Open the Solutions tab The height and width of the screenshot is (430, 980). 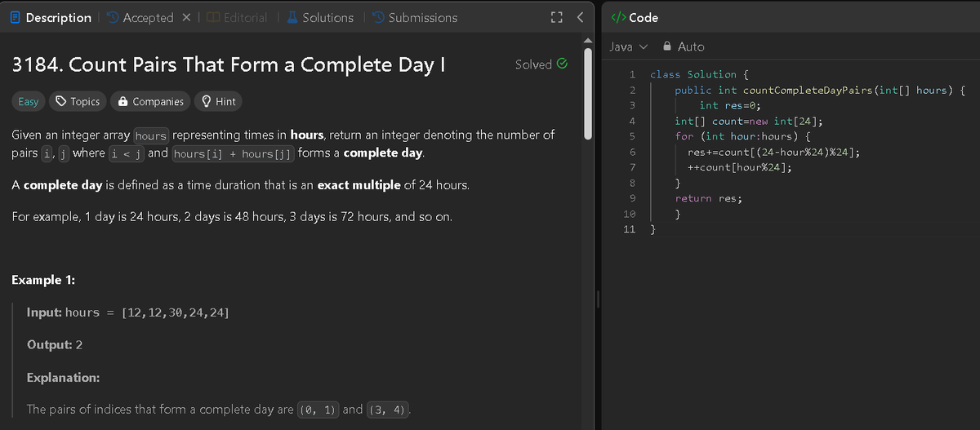coord(319,17)
